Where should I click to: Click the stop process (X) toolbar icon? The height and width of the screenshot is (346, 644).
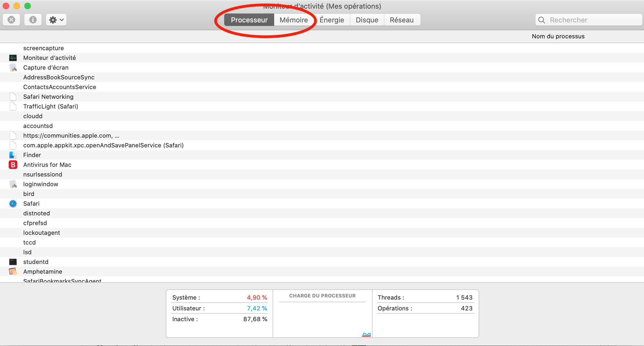click(11, 20)
